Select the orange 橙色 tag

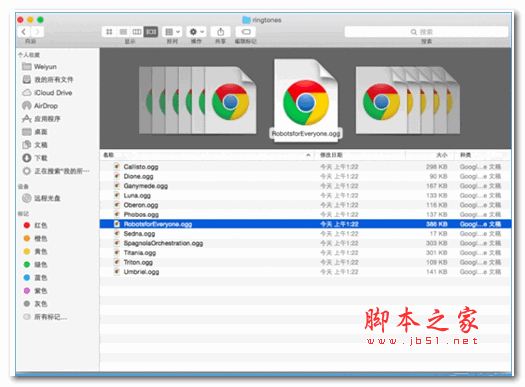pos(35,238)
